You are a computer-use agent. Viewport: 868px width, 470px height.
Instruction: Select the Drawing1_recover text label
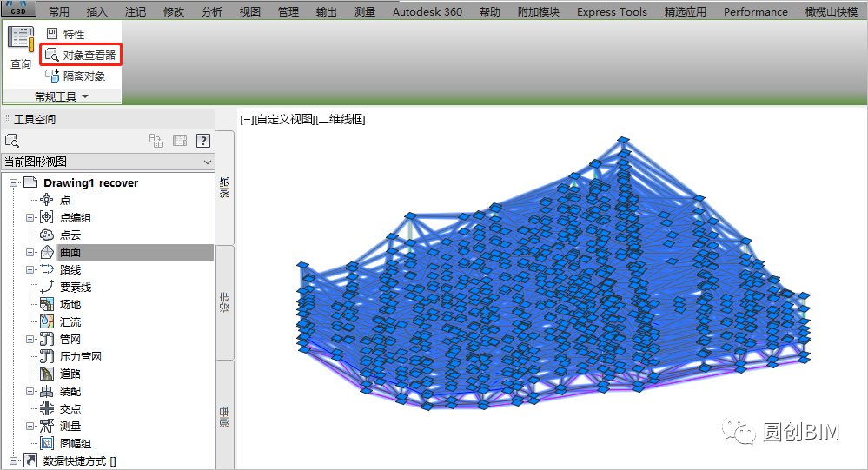click(90, 182)
